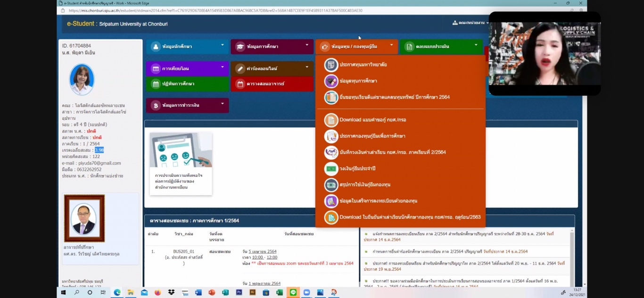Open the LINE app taskbar icon
Viewport: 644px width, 298px height.
pyautogui.click(x=293, y=292)
